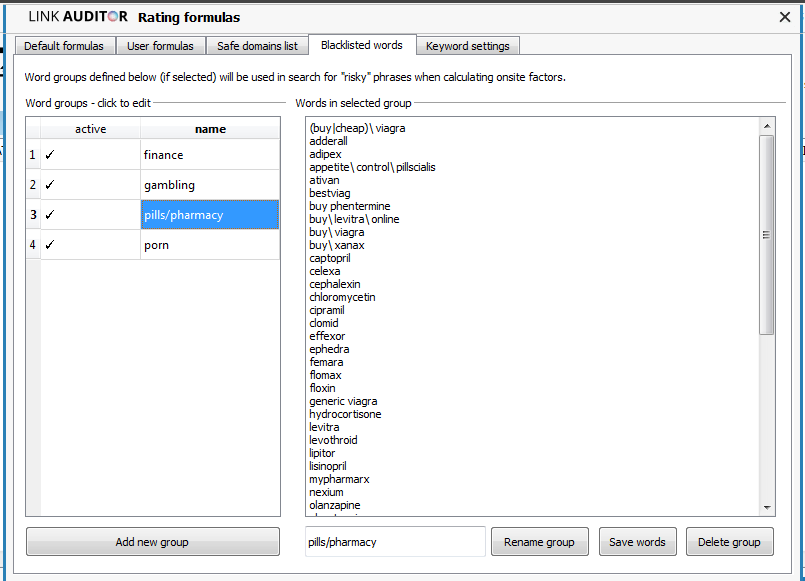Switch to the Default formulas tab
805x581 pixels.
pos(64,46)
